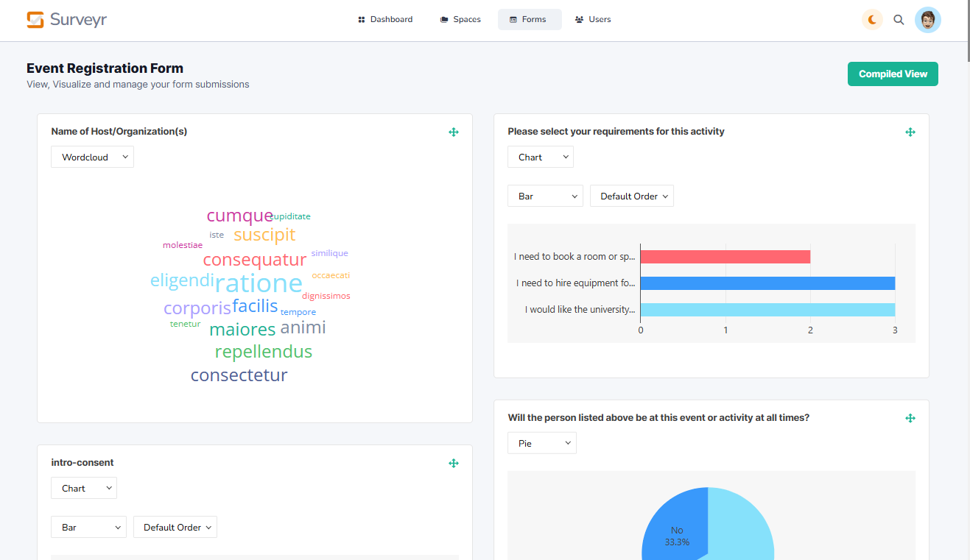This screenshot has width=970, height=560.
Task: Open Chart dropdown in intro-consent card
Action: (x=83, y=489)
